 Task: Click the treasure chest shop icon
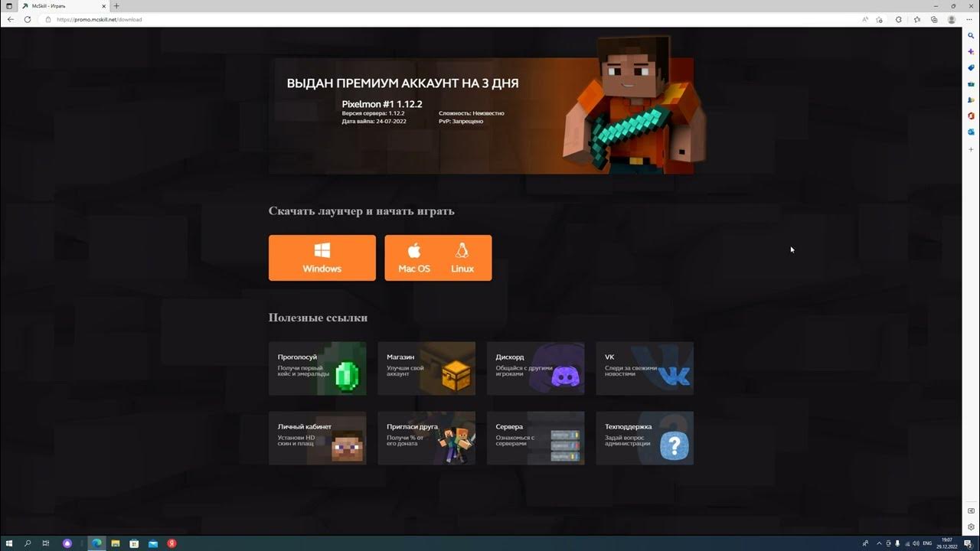[x=456, y=375]
